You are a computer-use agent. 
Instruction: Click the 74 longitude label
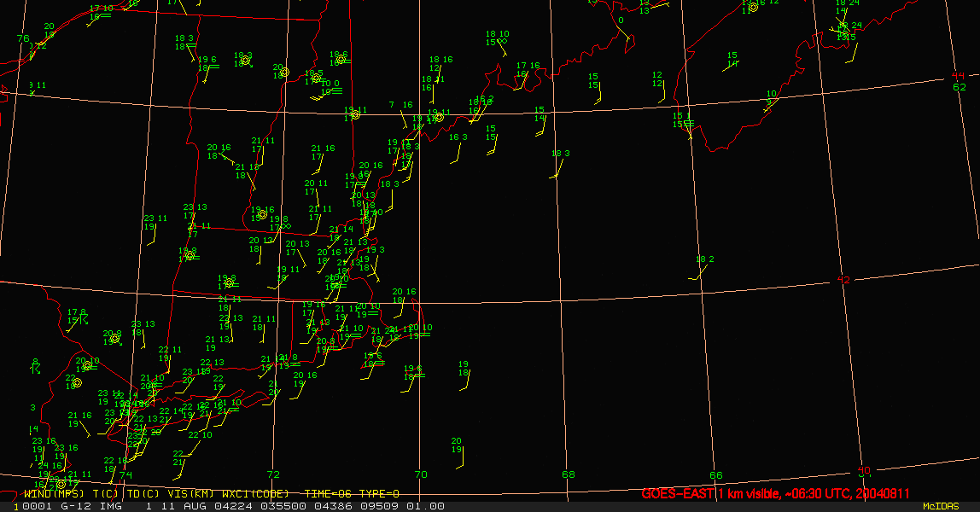click(125, 474)
